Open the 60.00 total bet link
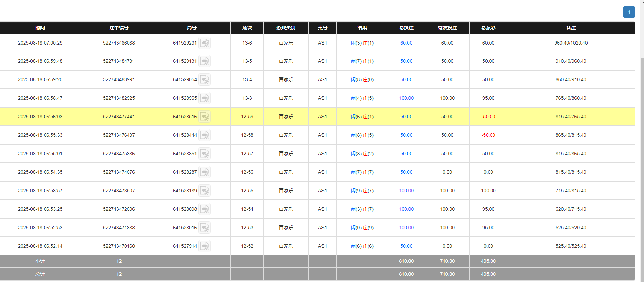This screenshot has width=644, height=282. tap(406, 43)
